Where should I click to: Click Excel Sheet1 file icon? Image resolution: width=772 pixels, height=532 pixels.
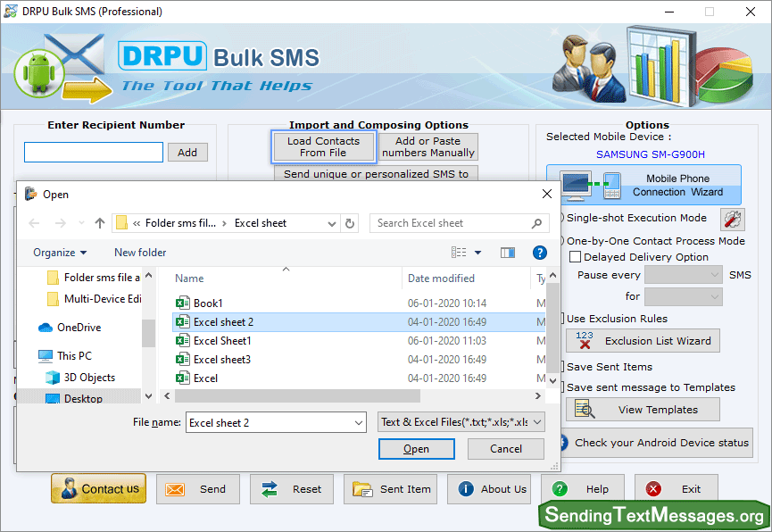point(183,340)
